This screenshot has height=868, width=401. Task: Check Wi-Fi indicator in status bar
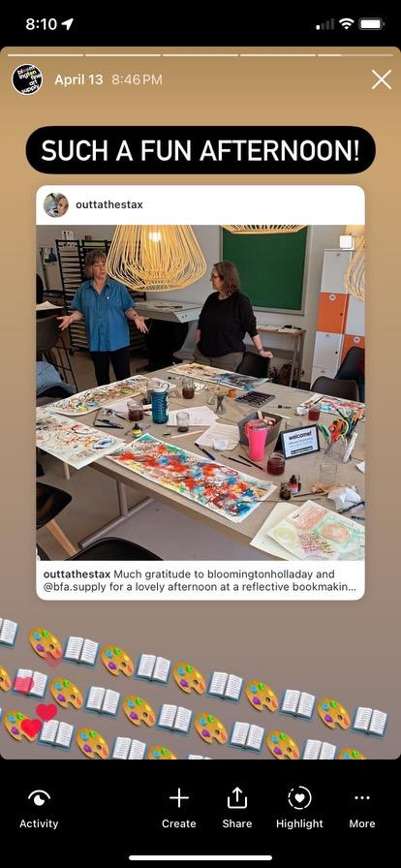click(347, 24)
